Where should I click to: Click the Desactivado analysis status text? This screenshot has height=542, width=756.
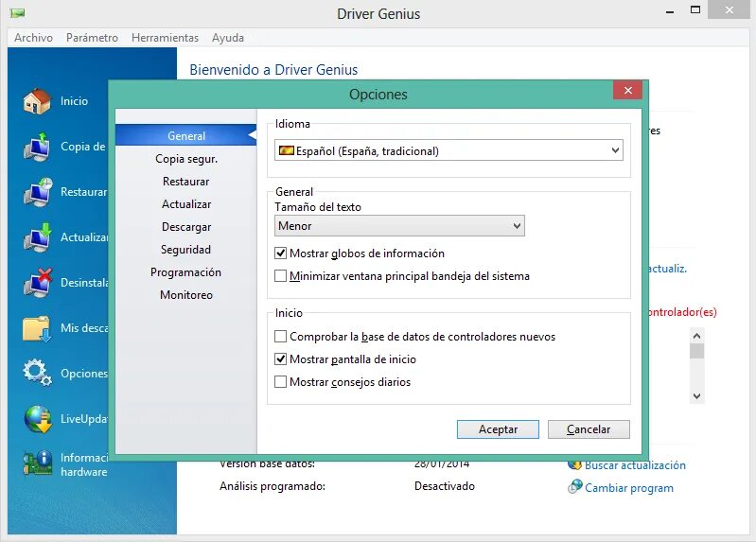(x=444, y=486)
